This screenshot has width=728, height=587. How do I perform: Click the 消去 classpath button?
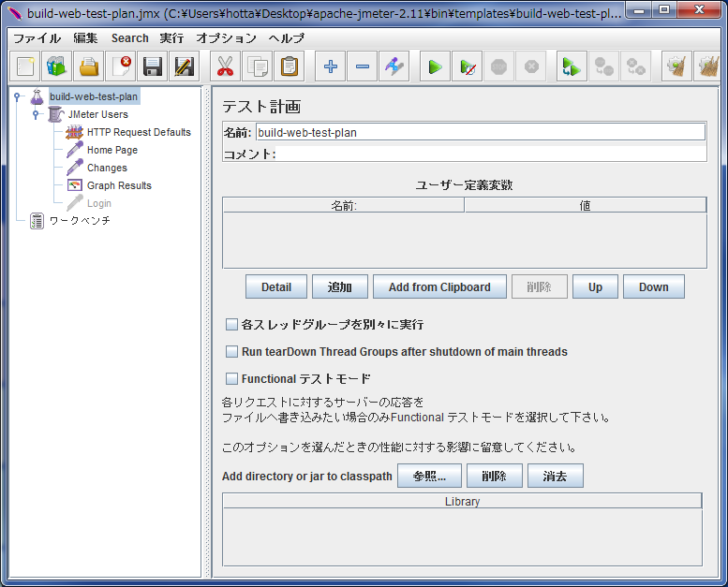click(x=556, y=476)
